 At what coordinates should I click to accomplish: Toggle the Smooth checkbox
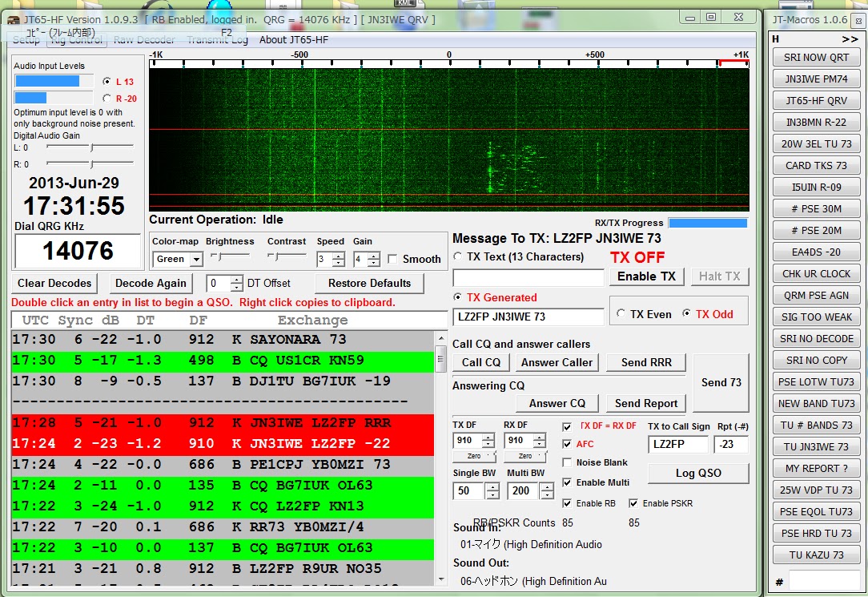392,259
